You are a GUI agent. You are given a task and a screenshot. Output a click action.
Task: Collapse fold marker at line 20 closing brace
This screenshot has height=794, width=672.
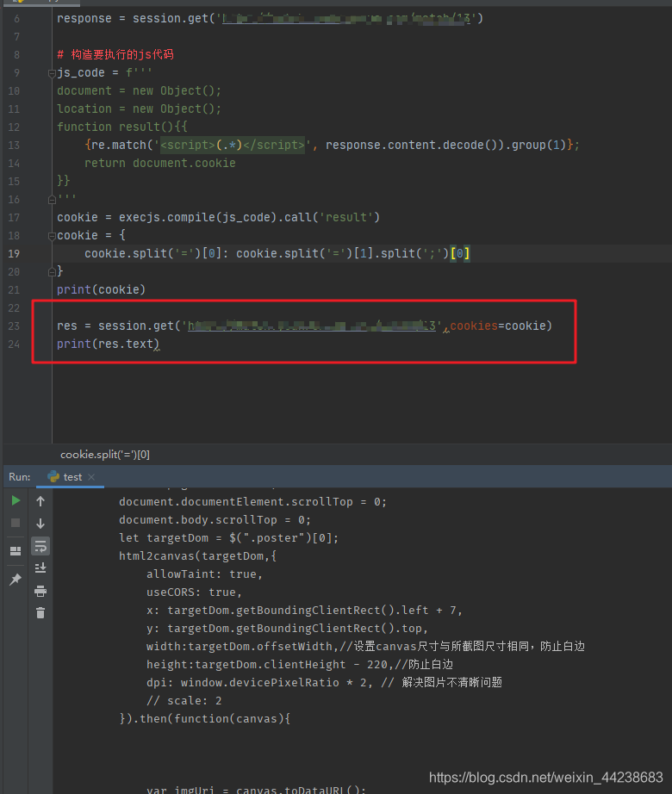tap(52, 272)
